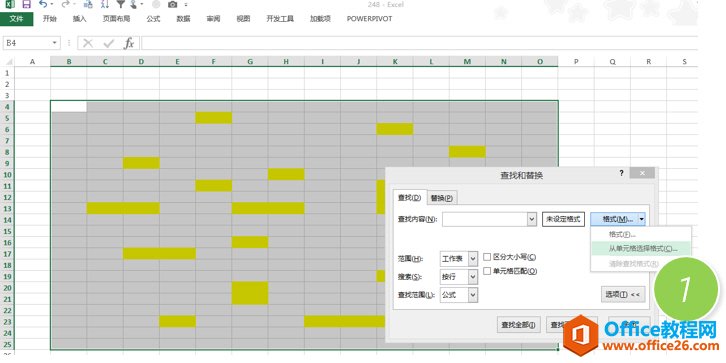726x363 pixels.
Task: Click the Select All corner triangle
Action: pyautogui.click(x=10, y=62)
